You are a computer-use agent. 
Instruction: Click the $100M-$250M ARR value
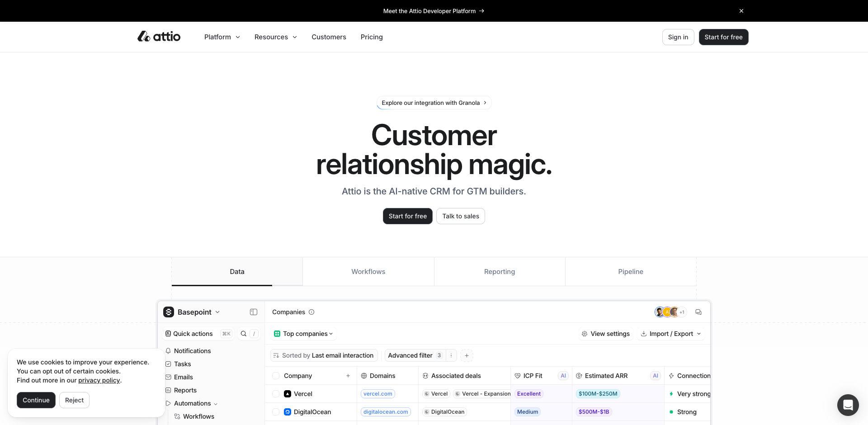click(598, 394)
